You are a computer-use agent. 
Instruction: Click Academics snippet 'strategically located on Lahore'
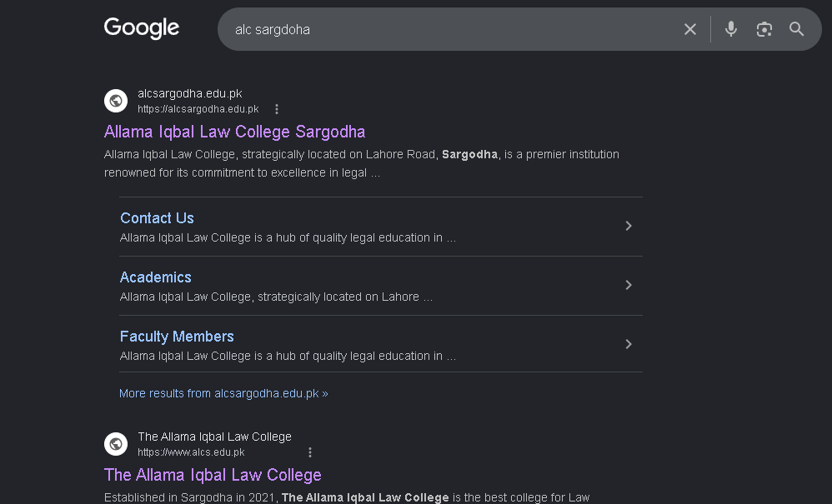(x=338, y=297)
